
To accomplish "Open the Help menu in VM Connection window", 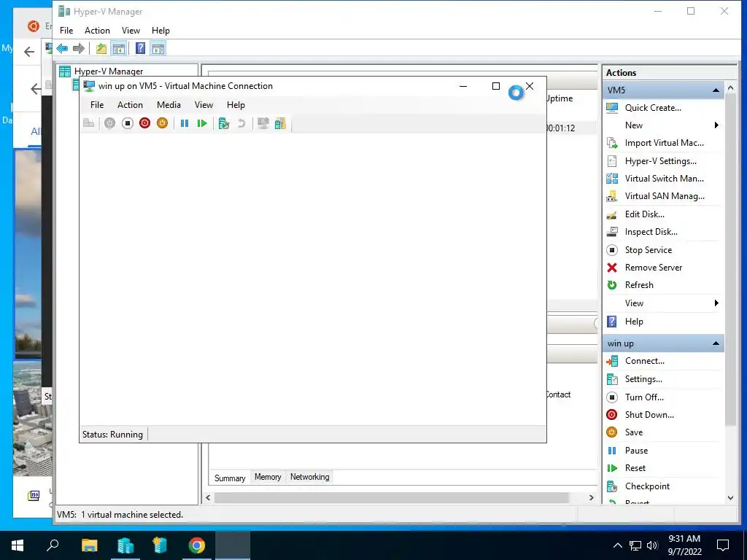I will (236, 105).
